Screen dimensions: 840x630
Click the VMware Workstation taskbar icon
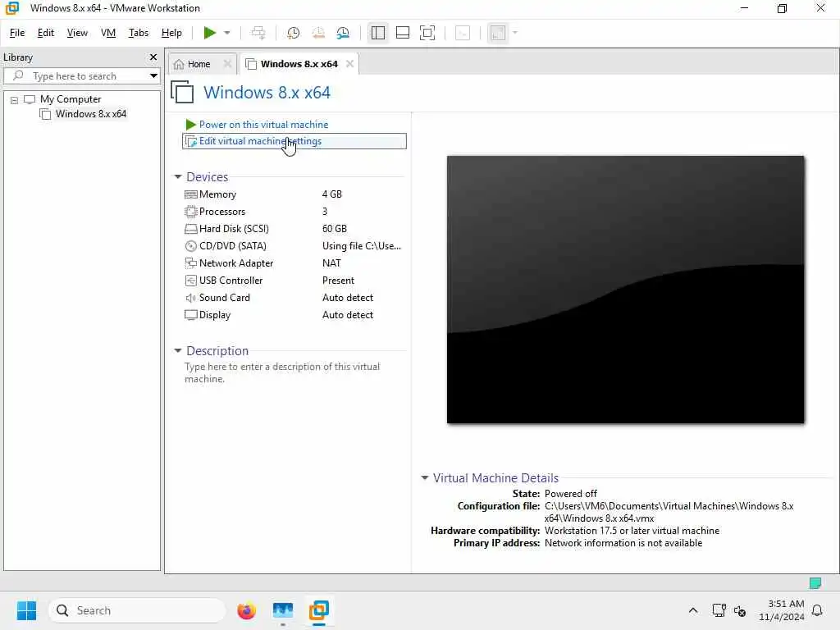point(319,610)
